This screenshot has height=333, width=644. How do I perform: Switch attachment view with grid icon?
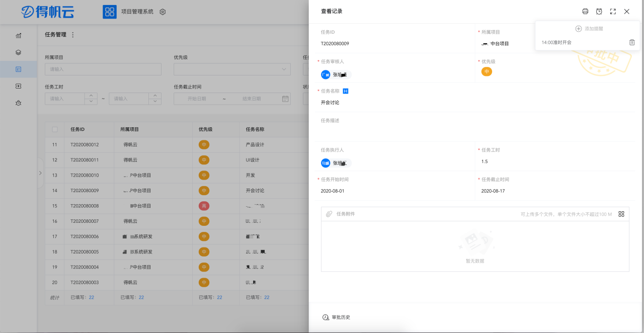point(621,214)
